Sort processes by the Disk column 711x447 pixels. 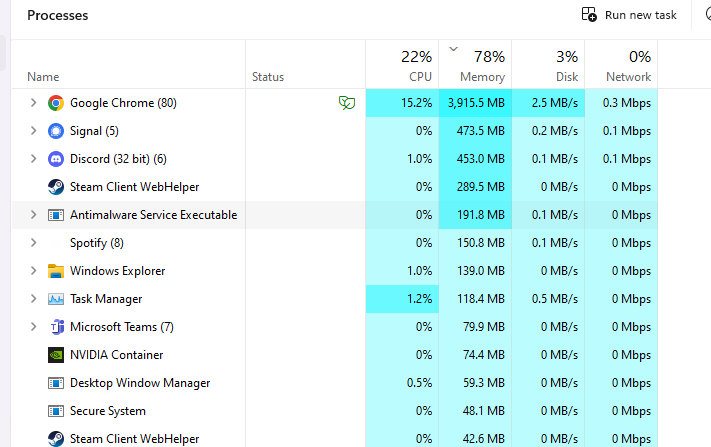[548, 64]
